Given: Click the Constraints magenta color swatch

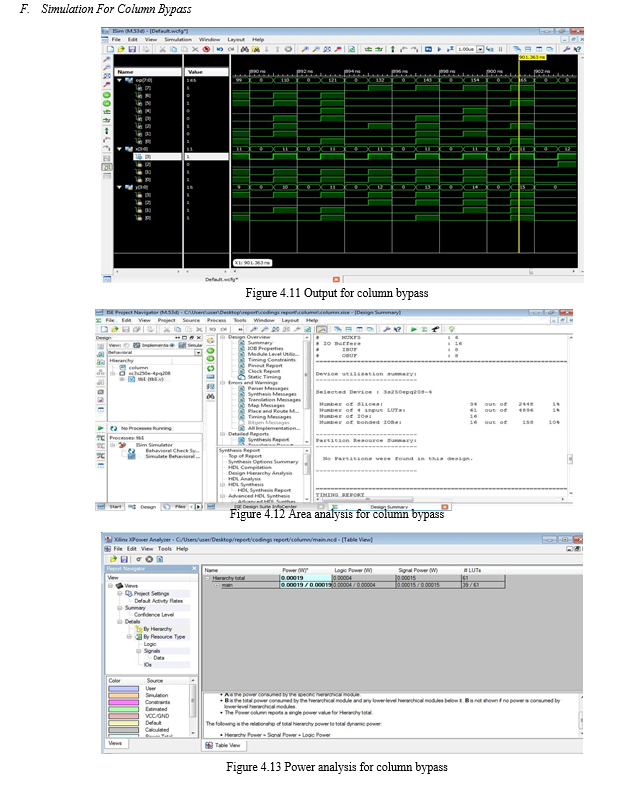Looking at the screenshot, I should (123, 703).
